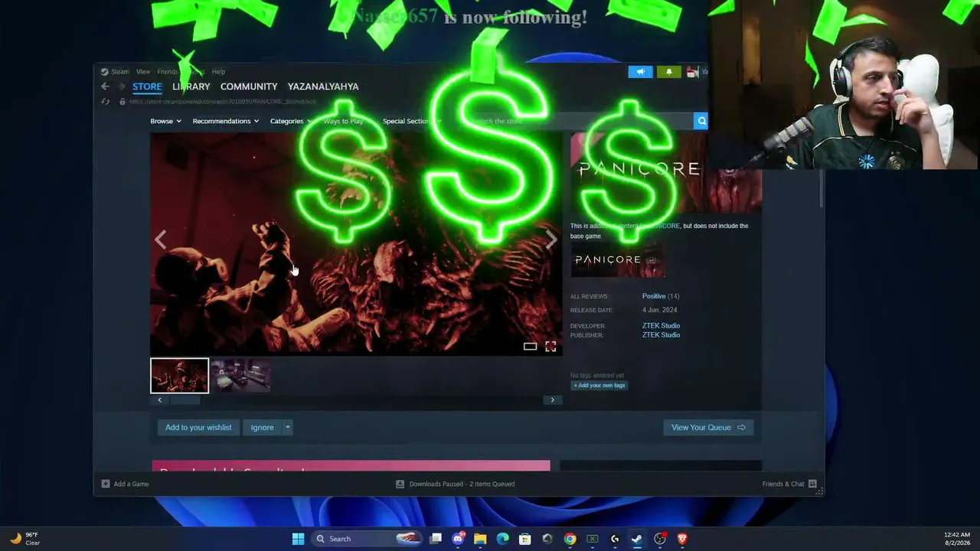Expand screenshot to fullscreen
The width and height of the screenshot is (980, 551).
pos(550,347)
